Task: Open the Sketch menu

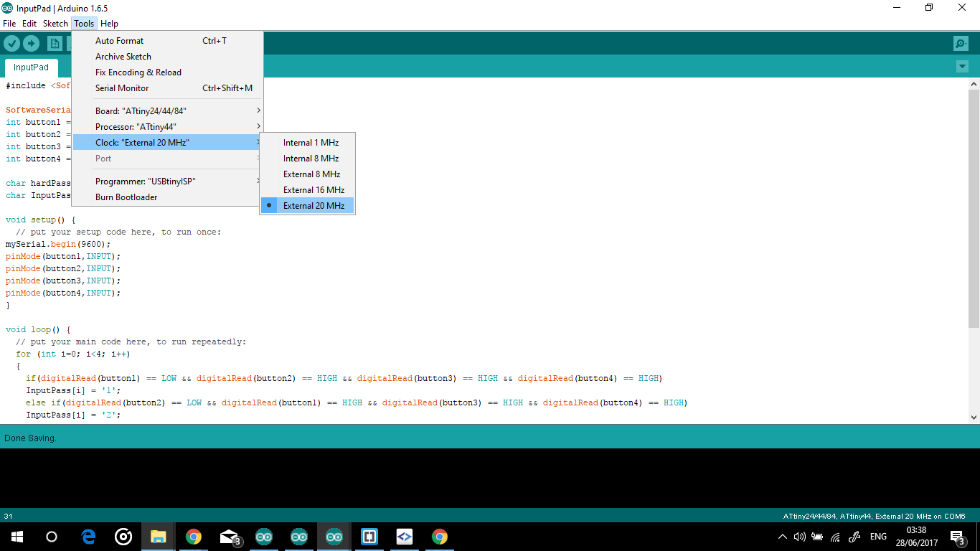Action: pyautogui.click(x=55, y=24)
